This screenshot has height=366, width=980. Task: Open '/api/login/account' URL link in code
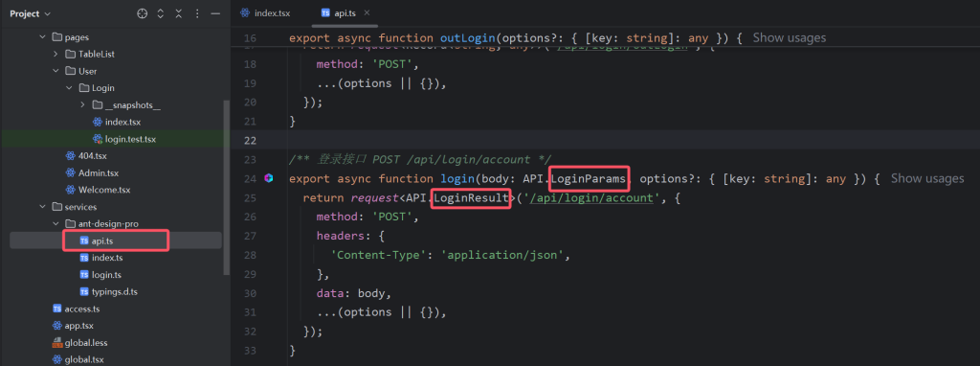(592, 198)
